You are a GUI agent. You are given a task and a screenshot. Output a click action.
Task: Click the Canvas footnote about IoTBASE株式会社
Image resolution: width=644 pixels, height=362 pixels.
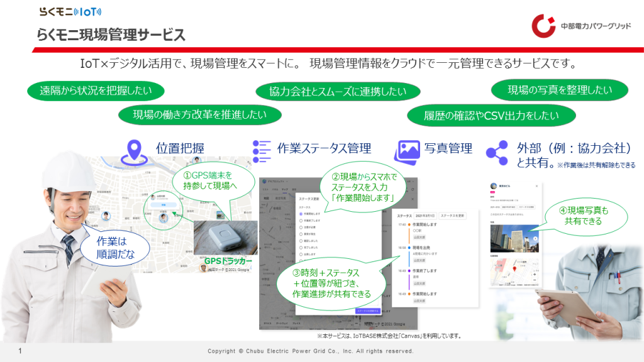pos(389,336)
